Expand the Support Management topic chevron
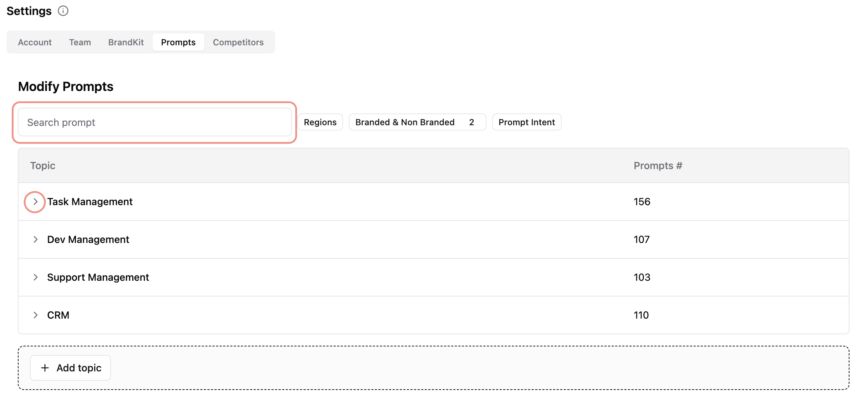This screenshot has width=868, height=411. [35, 278]
